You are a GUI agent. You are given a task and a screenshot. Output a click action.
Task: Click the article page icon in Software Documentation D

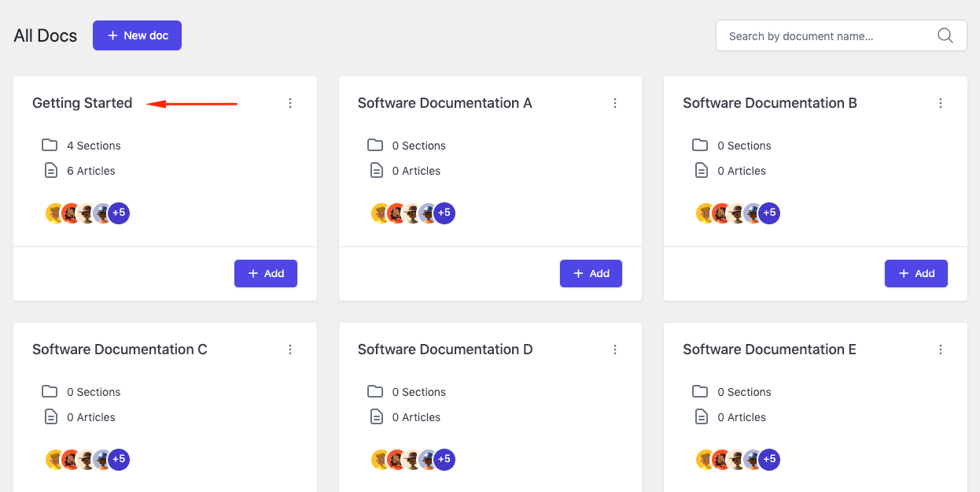point(376,416)
